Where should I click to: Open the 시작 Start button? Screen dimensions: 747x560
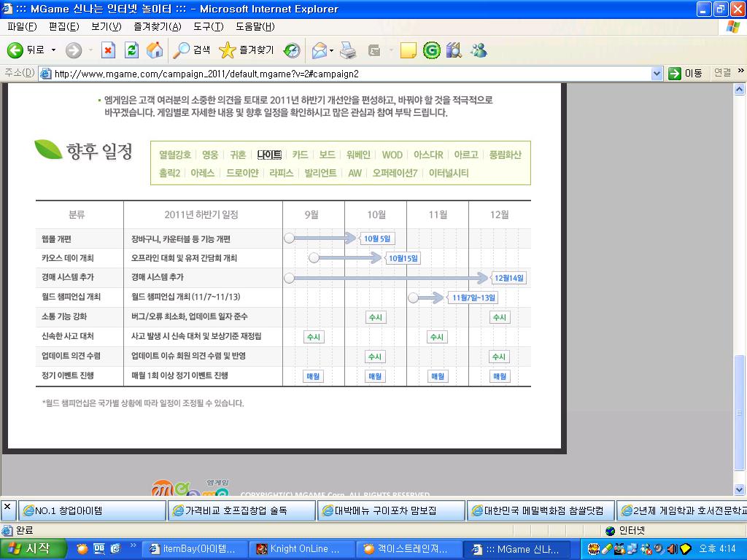[31, 548]
